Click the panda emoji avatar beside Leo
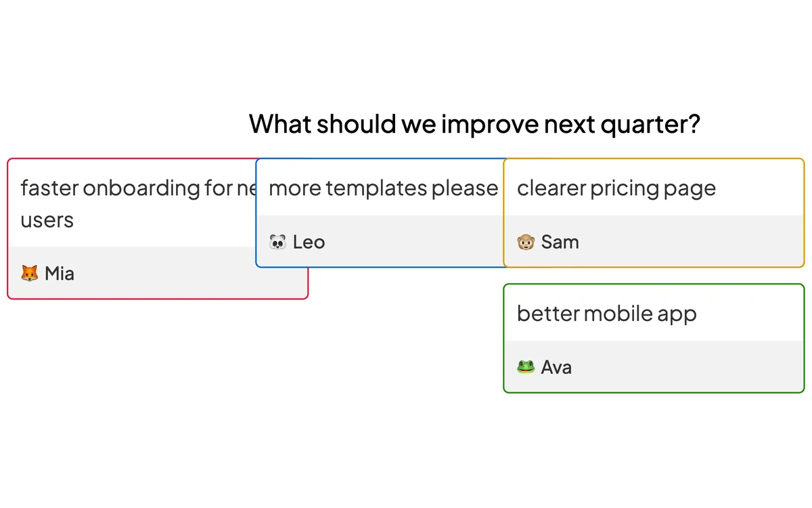Screen dimensions: 812x508 coord(277,242)
